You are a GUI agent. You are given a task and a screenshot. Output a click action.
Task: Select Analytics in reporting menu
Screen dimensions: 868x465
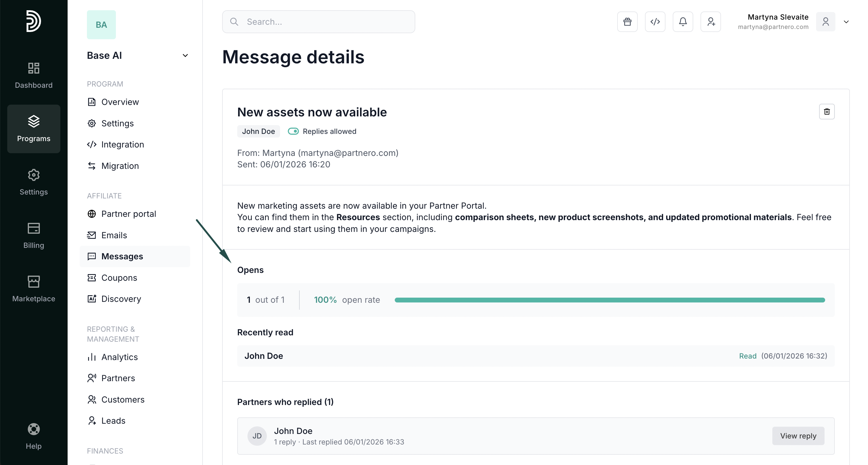pos(119,357)
